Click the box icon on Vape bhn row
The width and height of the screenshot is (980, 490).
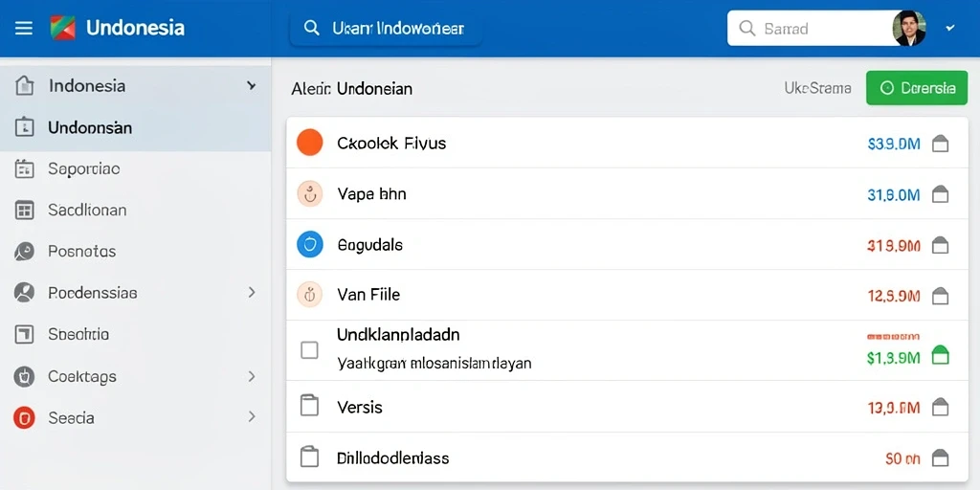(x=940, y=195)
